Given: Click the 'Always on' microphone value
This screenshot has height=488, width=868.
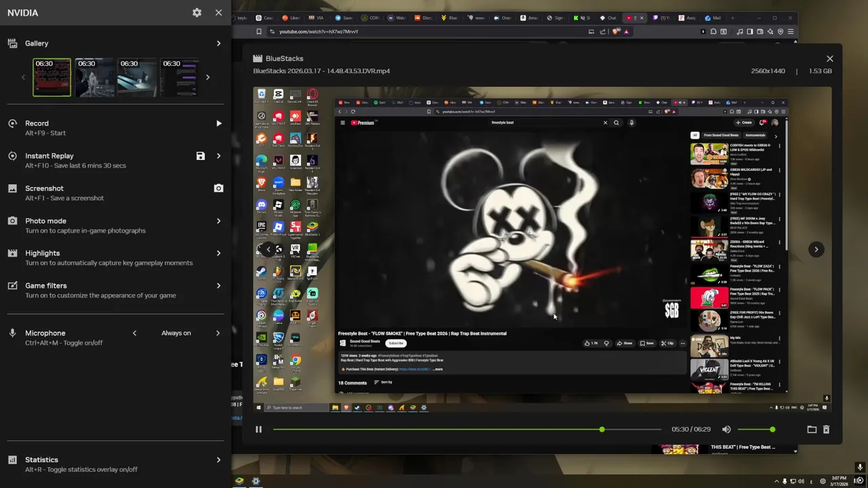Looking at the screenshot, I should tap(176, 333).
